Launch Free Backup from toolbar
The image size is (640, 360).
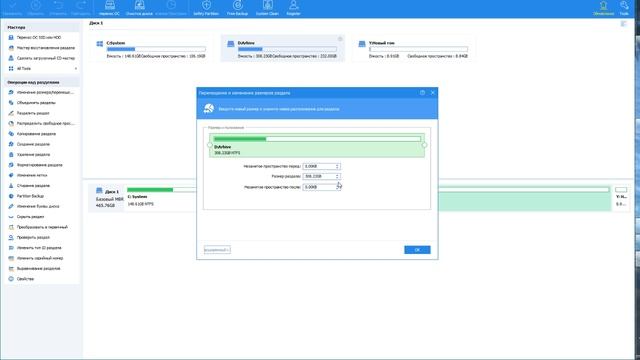point(237,8)
